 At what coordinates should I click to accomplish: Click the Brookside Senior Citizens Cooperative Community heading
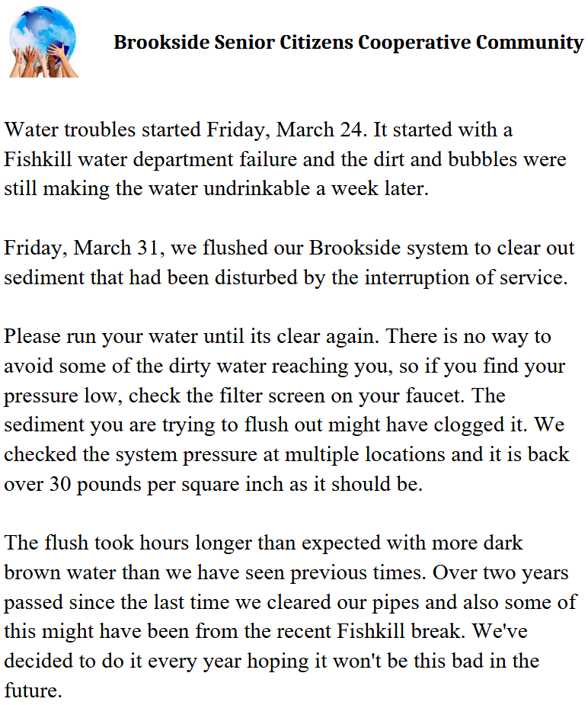pos(348,42)
